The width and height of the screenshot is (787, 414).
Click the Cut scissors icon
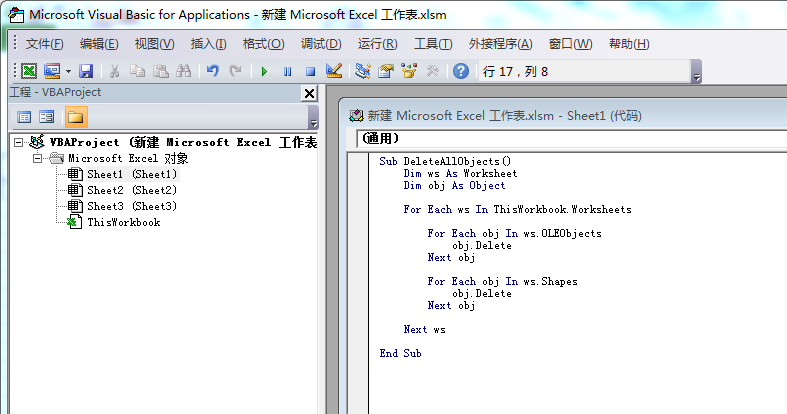[x=114, y=71]
